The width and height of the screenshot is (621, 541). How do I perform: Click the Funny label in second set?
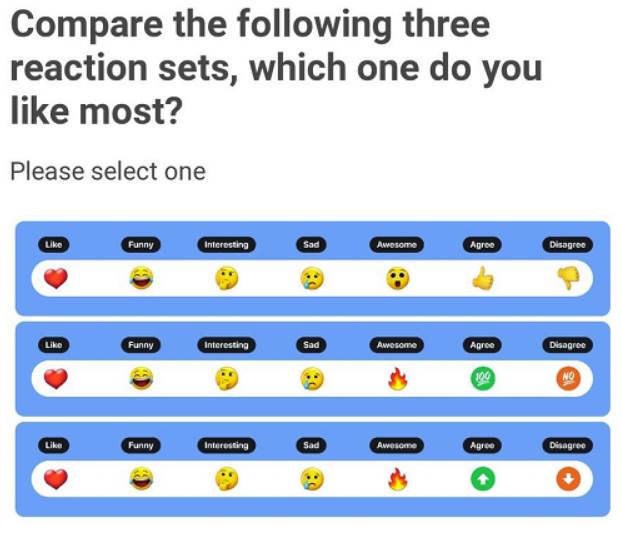(141, 345)
